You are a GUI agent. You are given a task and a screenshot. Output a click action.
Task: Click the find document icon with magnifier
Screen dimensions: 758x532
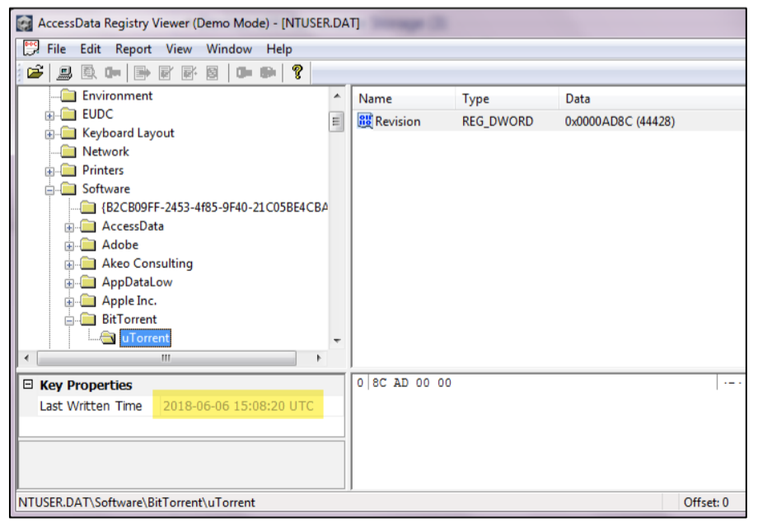point(88,73)
